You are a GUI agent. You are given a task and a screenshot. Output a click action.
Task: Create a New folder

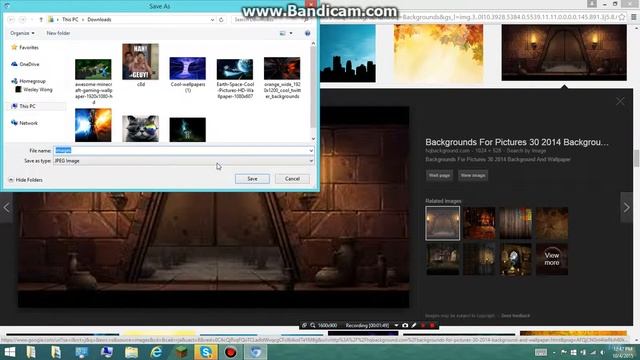pyautogui.click(x=58, y=33)
